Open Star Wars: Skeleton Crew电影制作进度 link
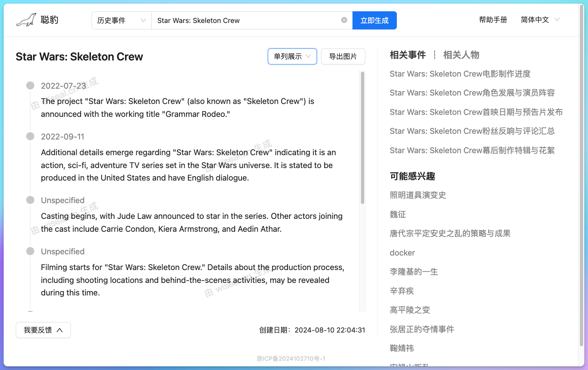 point(460,74)
